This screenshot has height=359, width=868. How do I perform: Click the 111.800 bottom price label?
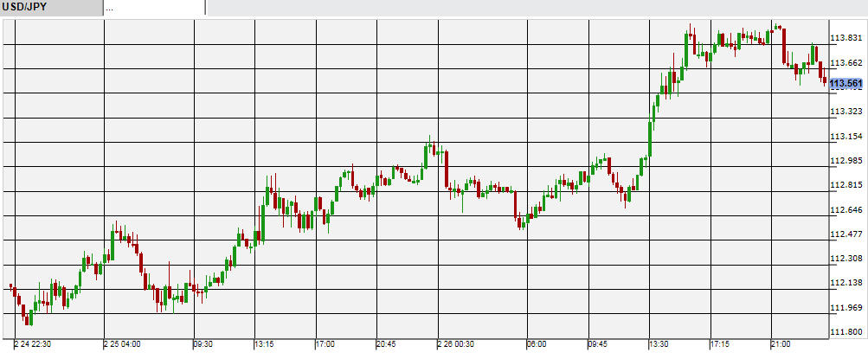846,332
